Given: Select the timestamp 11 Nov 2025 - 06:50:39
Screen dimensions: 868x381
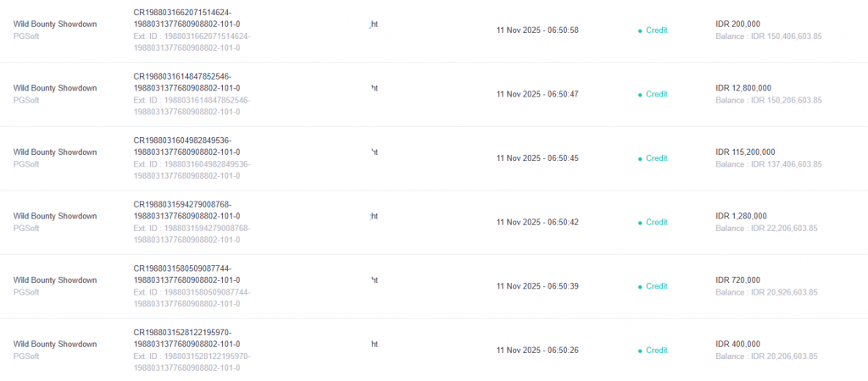Looking at the screenshot, I should [537, 286].
